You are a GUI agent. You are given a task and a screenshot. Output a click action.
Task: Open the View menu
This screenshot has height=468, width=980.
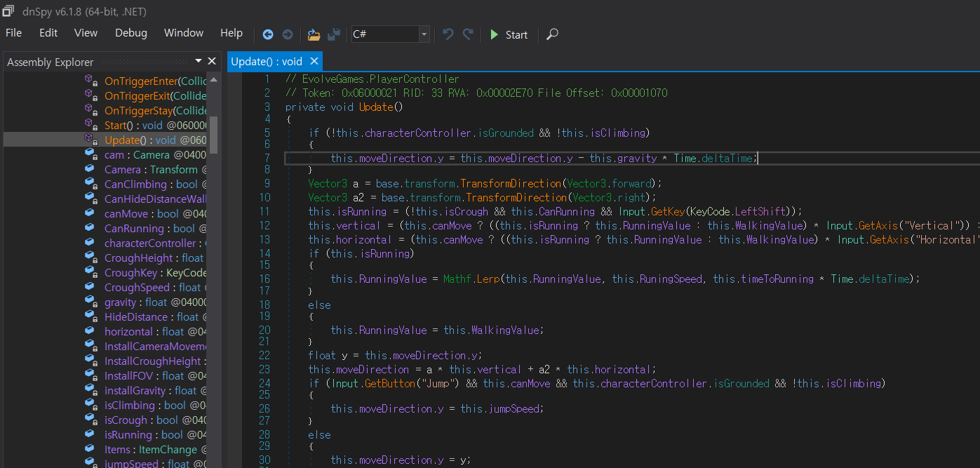[86, 33]
